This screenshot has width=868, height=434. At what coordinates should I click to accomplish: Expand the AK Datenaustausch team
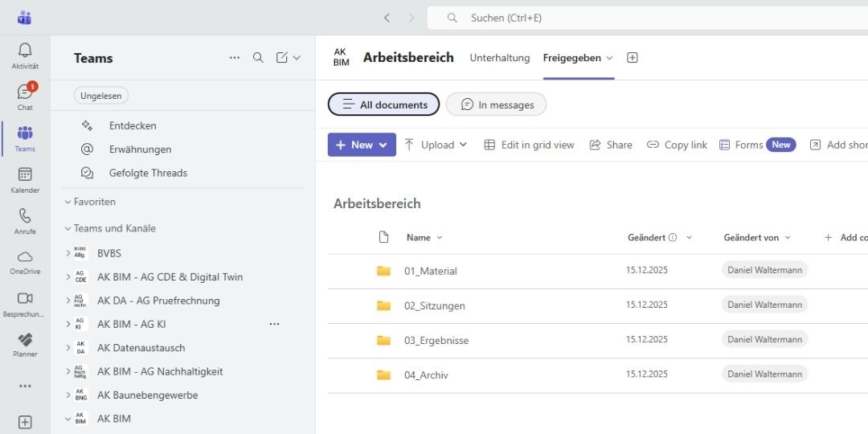point(68,348)
